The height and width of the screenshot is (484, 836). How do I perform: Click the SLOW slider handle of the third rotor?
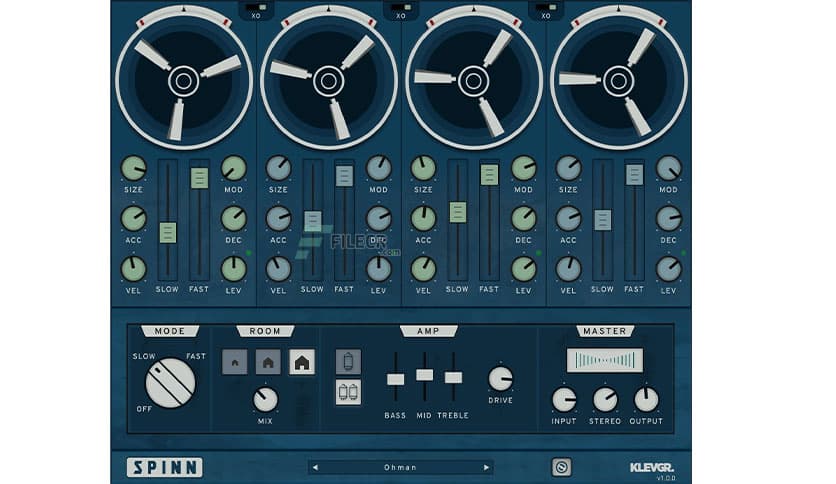pos(457,212)
